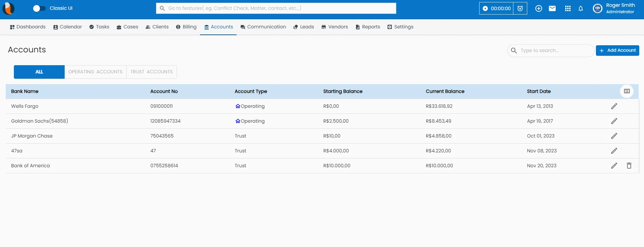Click starting balance R$2.500,00

tap(336, 121)
